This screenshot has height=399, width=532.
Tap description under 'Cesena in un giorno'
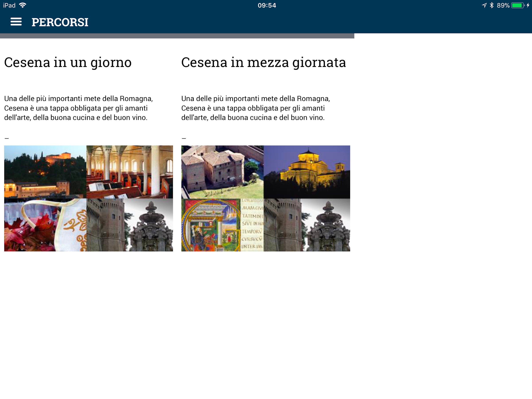pos(78,108)
